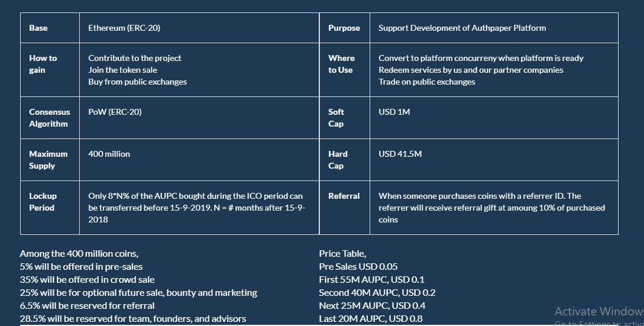644x326 pixels.
Task: Click the "Join the token sale" line
Action: 122,70
